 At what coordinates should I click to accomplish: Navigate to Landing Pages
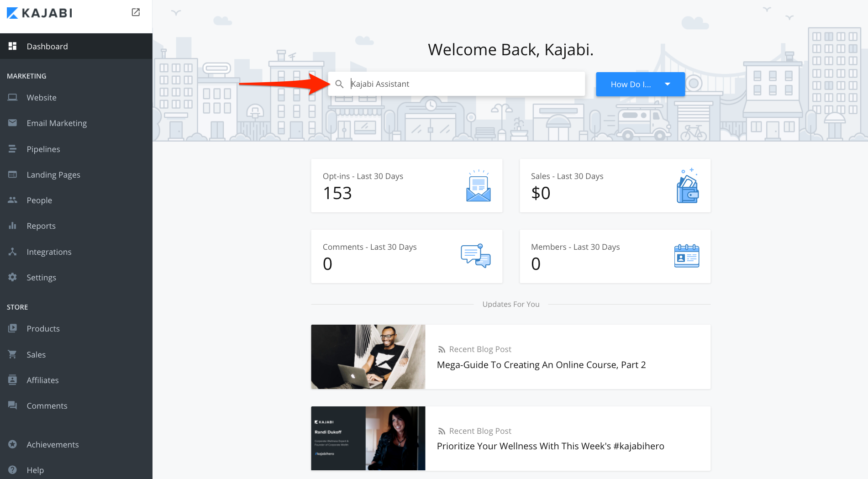point(76,174)
